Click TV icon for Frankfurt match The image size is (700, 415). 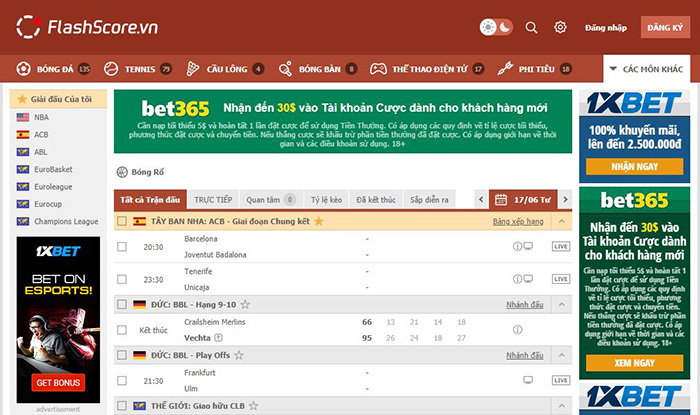[528, 380]
